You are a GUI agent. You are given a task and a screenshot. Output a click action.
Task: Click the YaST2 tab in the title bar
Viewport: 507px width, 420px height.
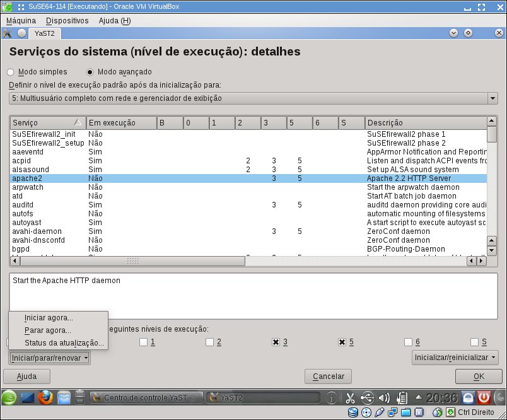(x=45, y=33)
